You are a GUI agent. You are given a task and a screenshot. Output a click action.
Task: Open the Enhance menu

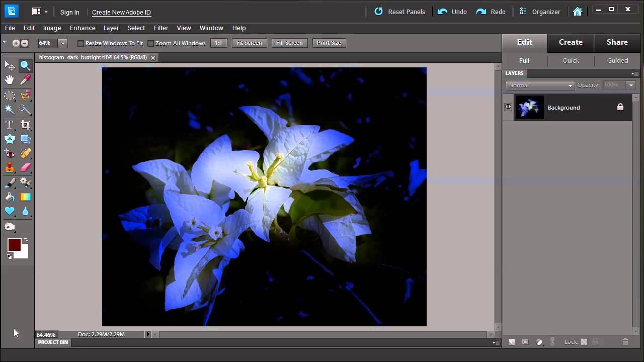point(83,28)
